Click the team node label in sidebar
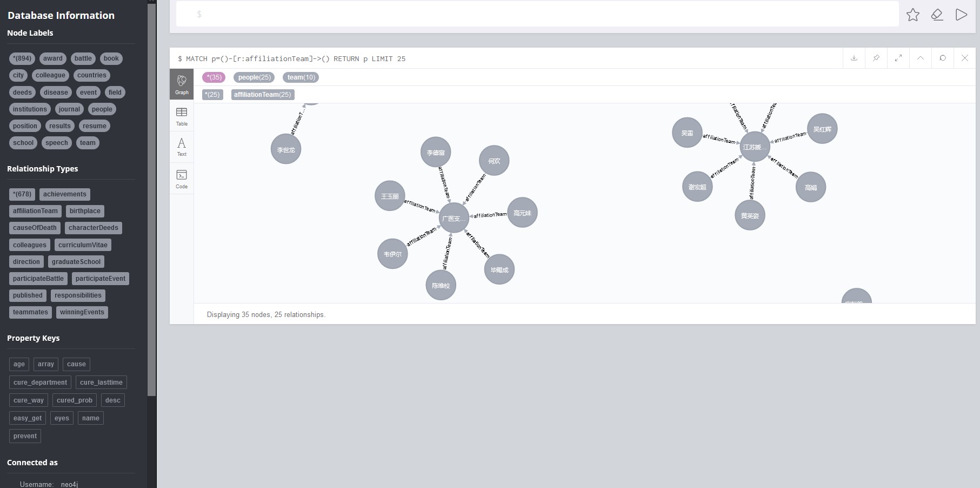 [88, 143]
